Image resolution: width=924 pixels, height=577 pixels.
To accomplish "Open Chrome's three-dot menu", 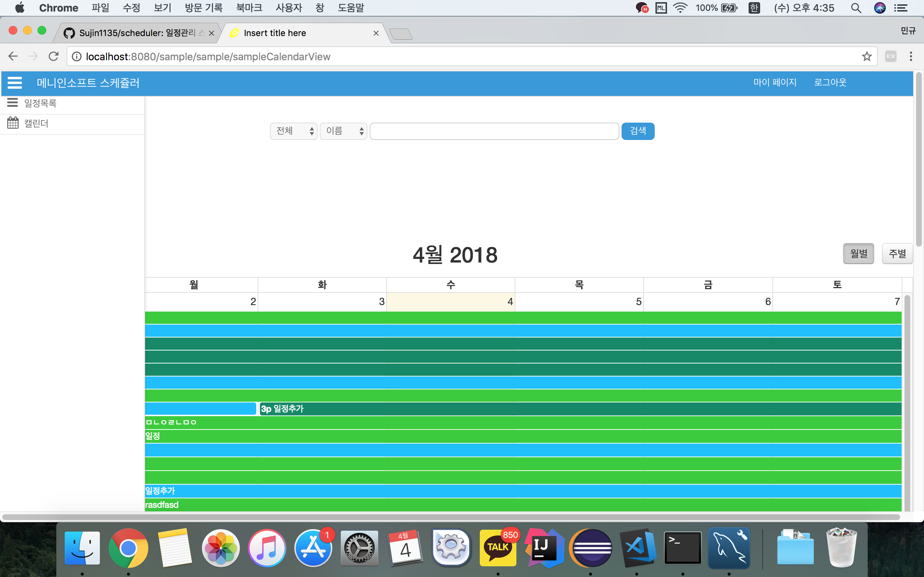I will [x=911, y=57].
